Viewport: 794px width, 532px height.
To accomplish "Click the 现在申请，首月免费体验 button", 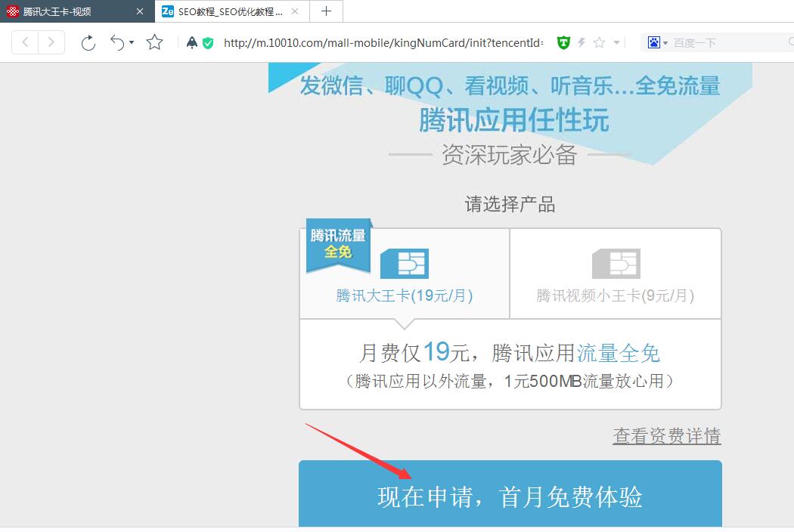I will point(510,497).
